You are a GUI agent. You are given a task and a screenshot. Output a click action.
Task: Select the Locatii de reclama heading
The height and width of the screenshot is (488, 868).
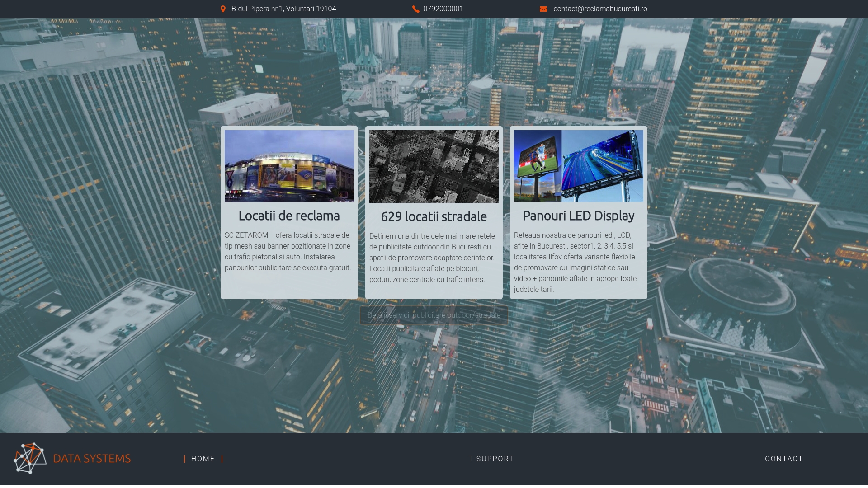coord(289,216)
